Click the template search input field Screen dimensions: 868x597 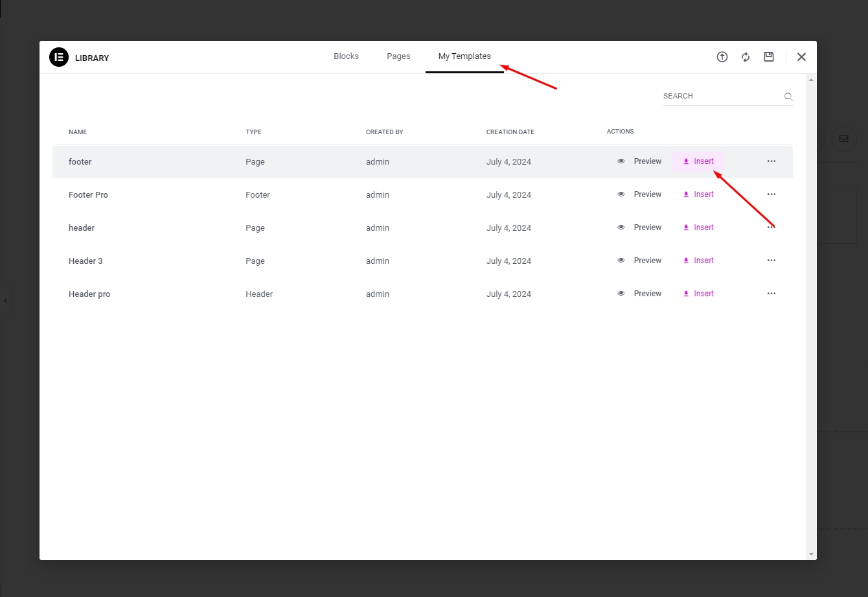click(721, 97)
